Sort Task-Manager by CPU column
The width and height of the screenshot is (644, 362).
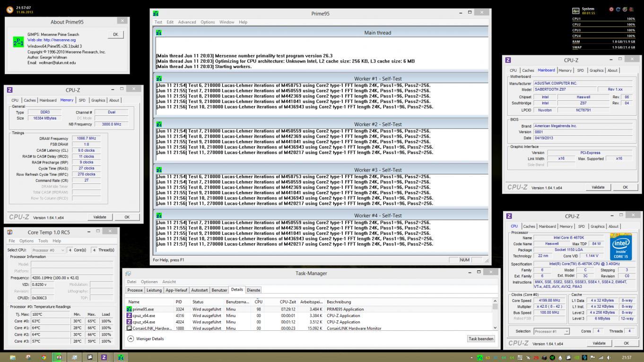tap(259, 302)
